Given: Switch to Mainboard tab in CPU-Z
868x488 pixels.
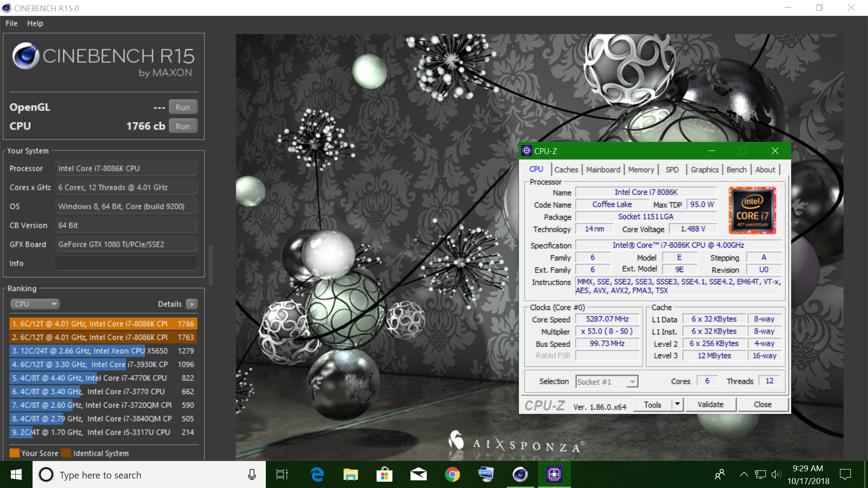Looking at the screenshot, I should tap(603, 169).
